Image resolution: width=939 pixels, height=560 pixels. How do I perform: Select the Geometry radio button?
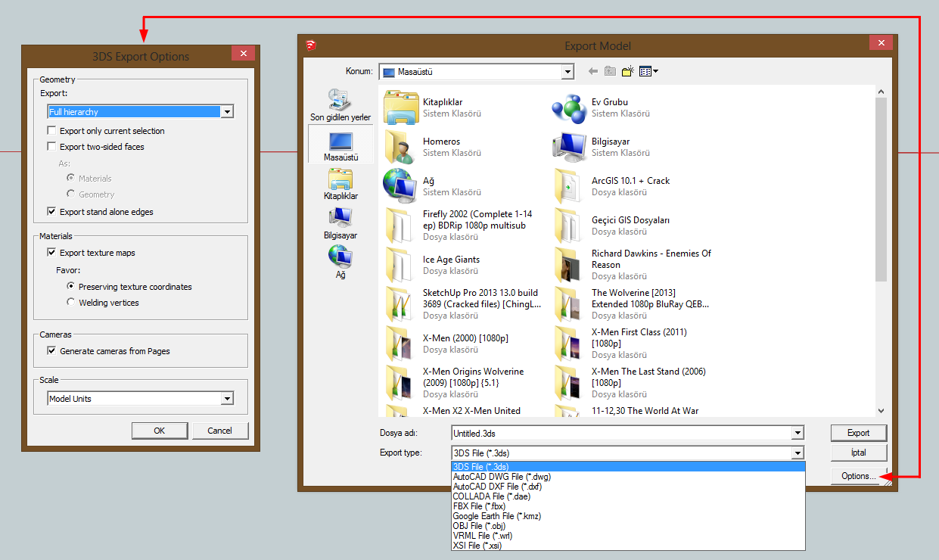(x=71, y=194)
